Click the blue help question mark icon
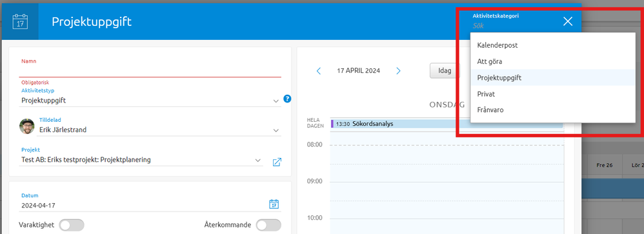The image size is (644, 234). tap(288, 99)
